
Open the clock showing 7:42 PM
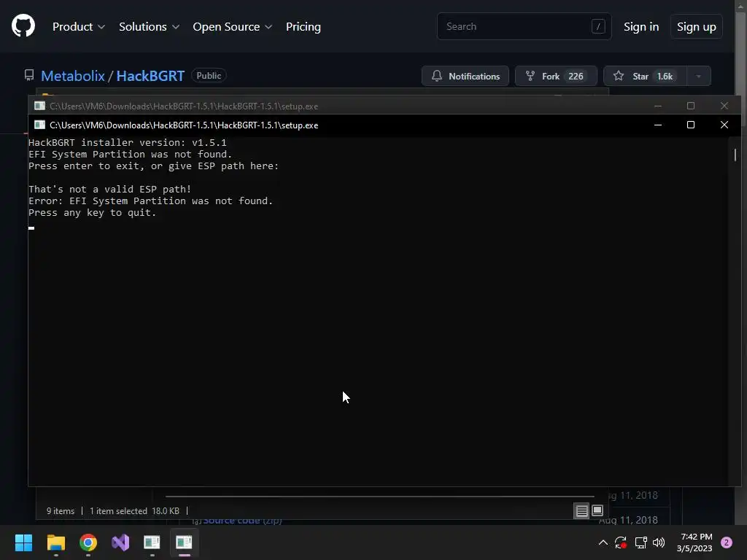694,542
